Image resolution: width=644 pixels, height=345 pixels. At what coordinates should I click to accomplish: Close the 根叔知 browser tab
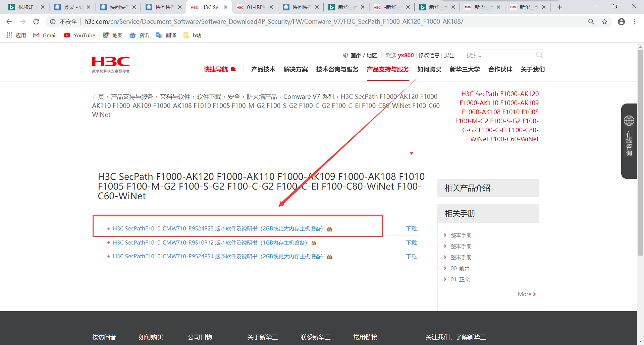43,7
